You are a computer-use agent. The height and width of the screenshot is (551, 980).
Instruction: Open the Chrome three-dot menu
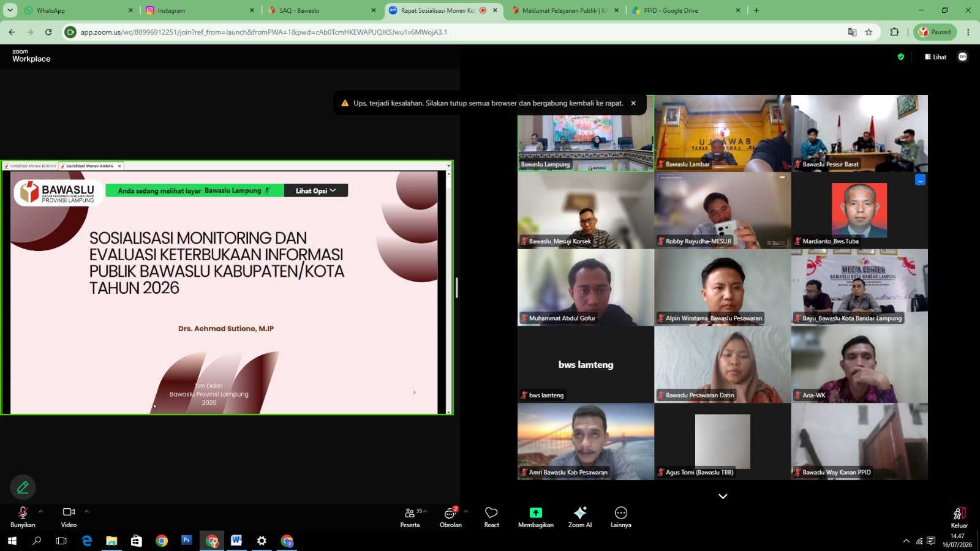click(x=968, y=32)
